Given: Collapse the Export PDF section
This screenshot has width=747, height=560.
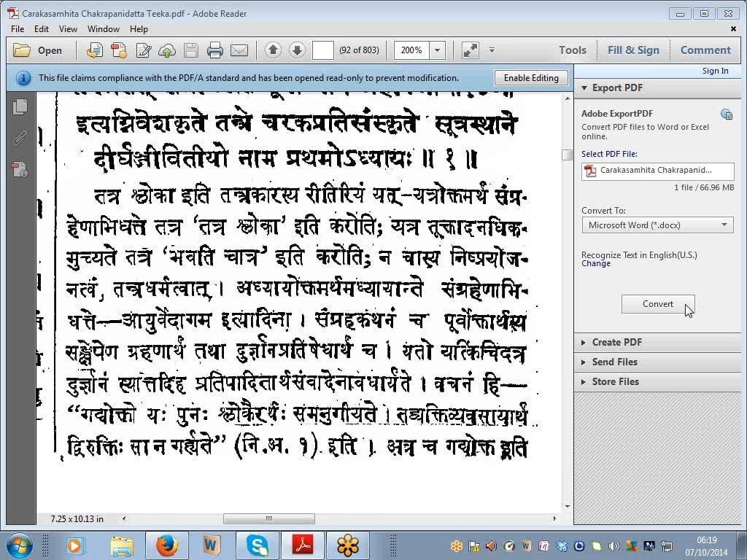Looking at the screenshot, I should pos(617,87).
